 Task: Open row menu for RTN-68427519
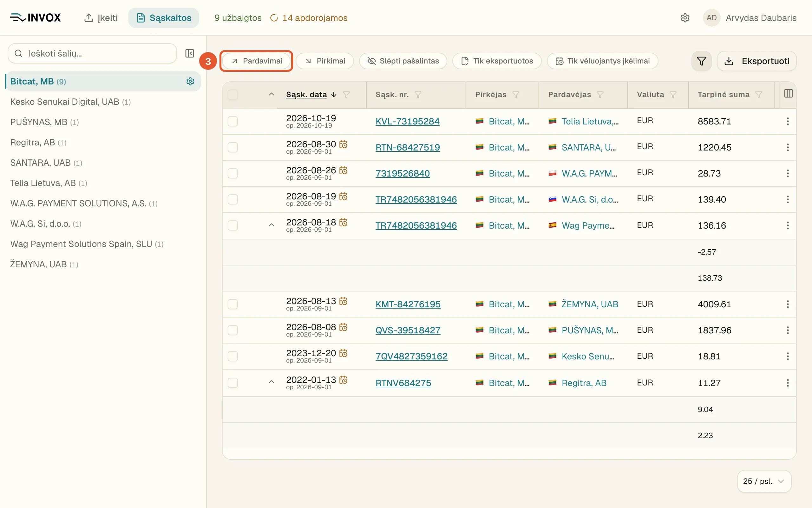tap(788, 147)
